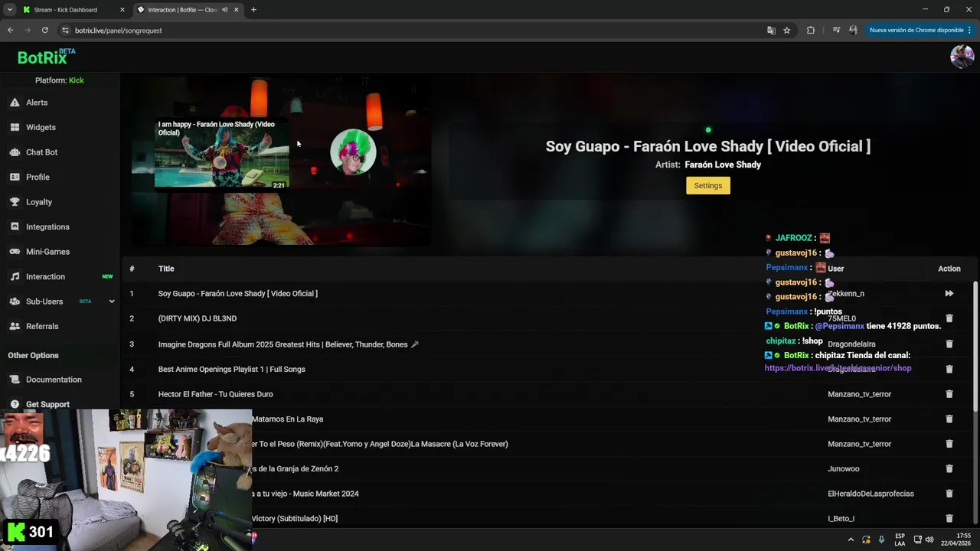Delete the Granja de Zenón 2 song
980x551 pixels.
[x=949, y=468]
